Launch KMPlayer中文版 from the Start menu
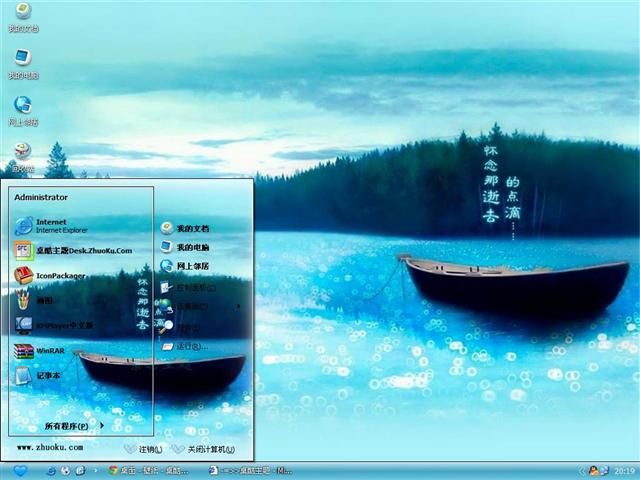Image resolution: width=640 pixels, height=480 pixels. pos(54,325)
